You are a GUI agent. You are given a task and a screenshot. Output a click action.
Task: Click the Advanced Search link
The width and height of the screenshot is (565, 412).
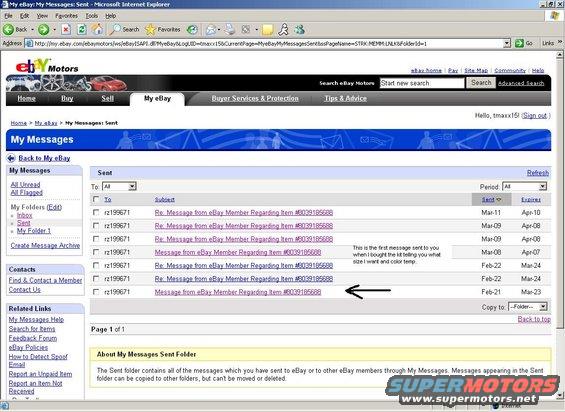[x=521, y=83]
